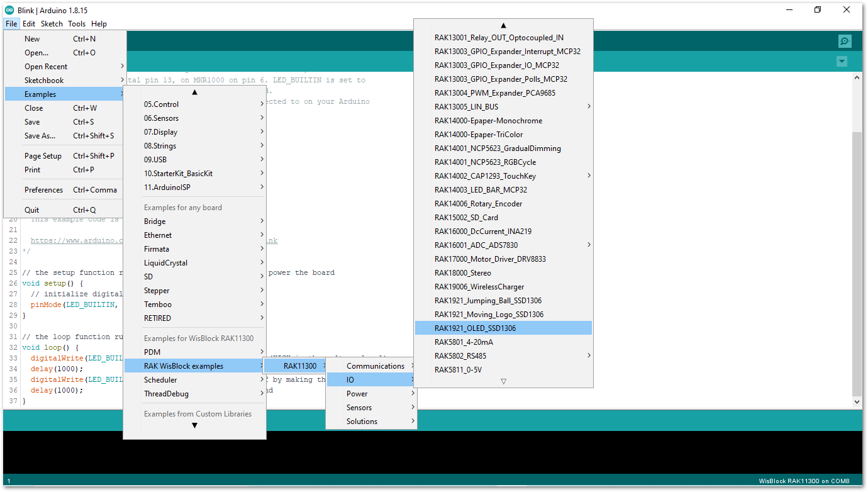
Task: Expand Temboo library examples
Action: click(195, 305)
